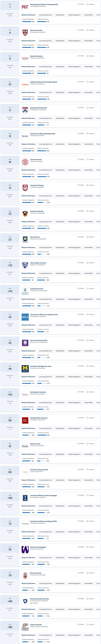Open More options for University of Chicago
Viewport: 101px width, 644px height.
[98, 196]
